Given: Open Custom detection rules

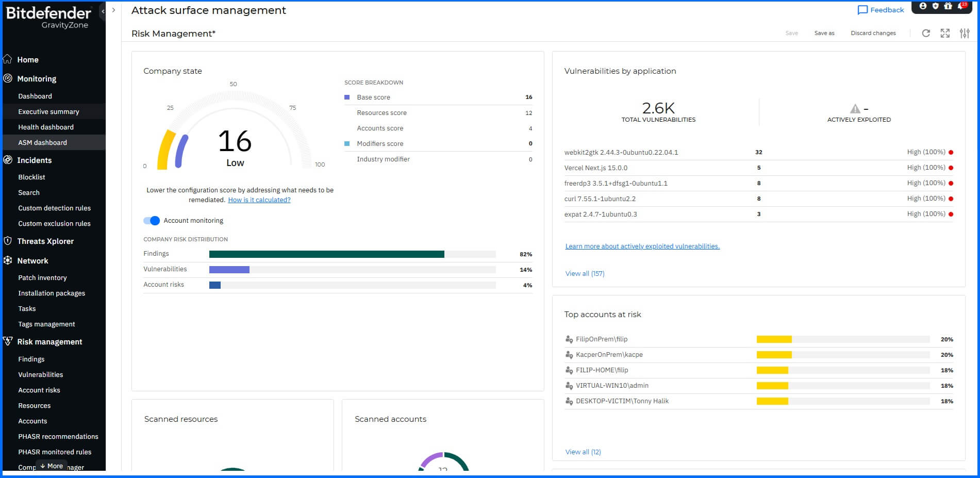Looking at the screenshot, I should 54,208.
